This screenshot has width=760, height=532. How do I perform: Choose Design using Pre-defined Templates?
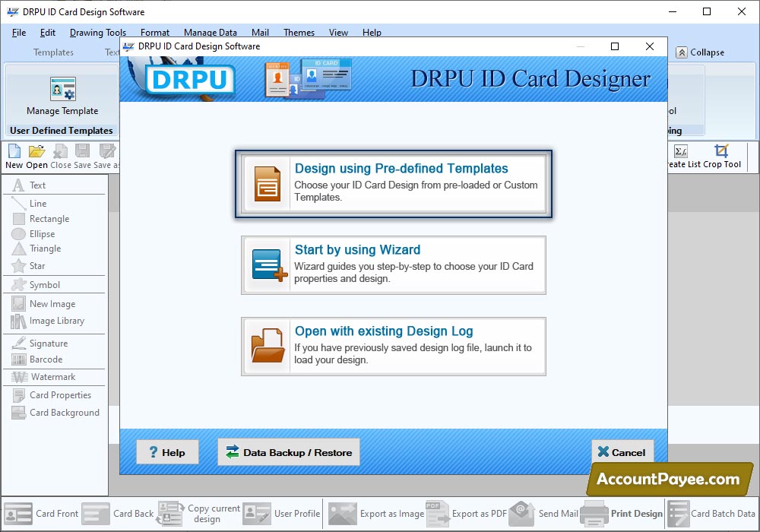pos(394,184)
